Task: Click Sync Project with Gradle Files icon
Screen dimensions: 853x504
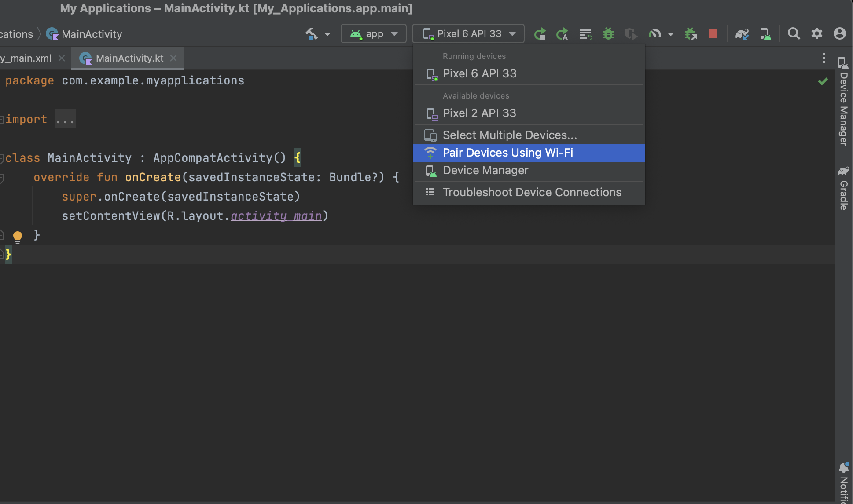Action: coord(742,34)
